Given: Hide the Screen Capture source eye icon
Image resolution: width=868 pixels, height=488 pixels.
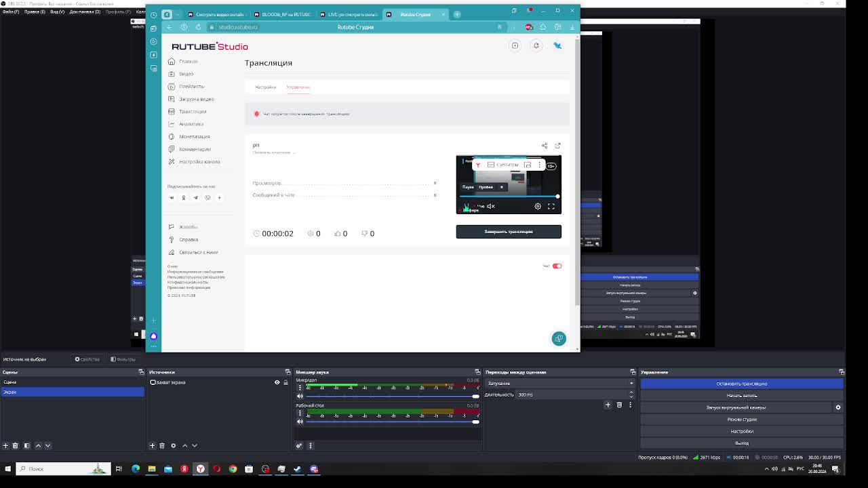Looking at the screenshot, I should (277, 382).
